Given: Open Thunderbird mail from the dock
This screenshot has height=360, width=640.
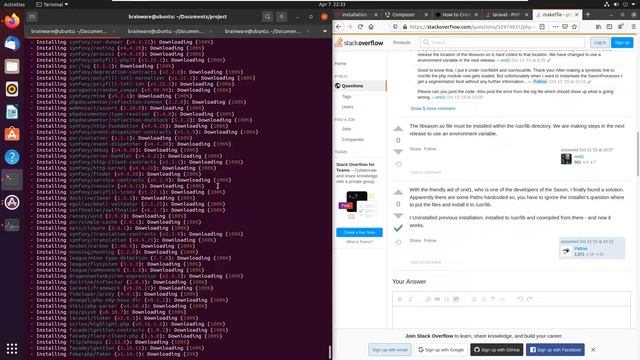Looking at the screenshot, I should (12, 43).
